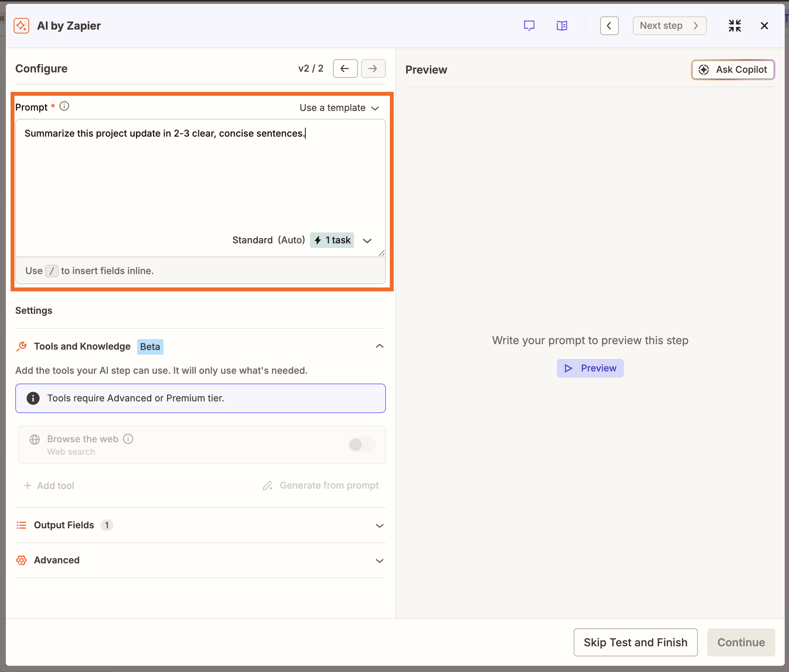Screen dimensions: 789x672
Task: Click the Prompt info icon
Action: coord(64,106)
